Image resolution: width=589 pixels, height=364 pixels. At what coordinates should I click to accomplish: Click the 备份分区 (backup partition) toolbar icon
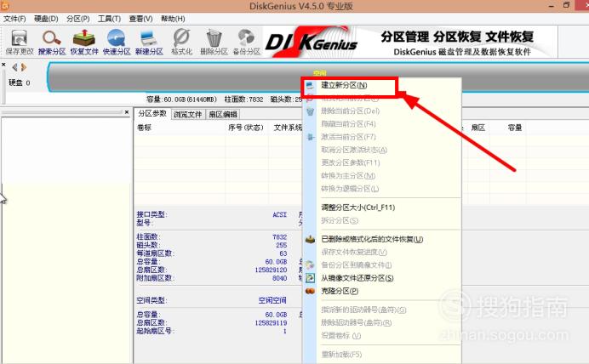pos(247,42)
